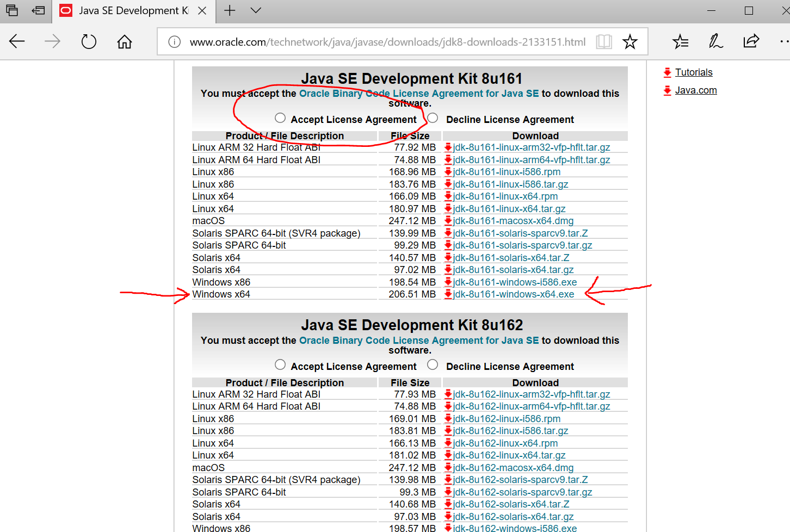Screen dimensions: 790x532
Task: Download jdk-8u162-solaris-sparcv9.tar.Z
Action: (x=520, y=480)
